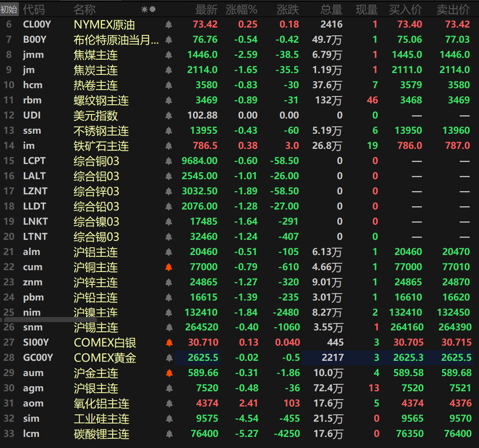Click the bell icon for COMEX黄金
Screen dimensions: 479x448
click(168, 358)
